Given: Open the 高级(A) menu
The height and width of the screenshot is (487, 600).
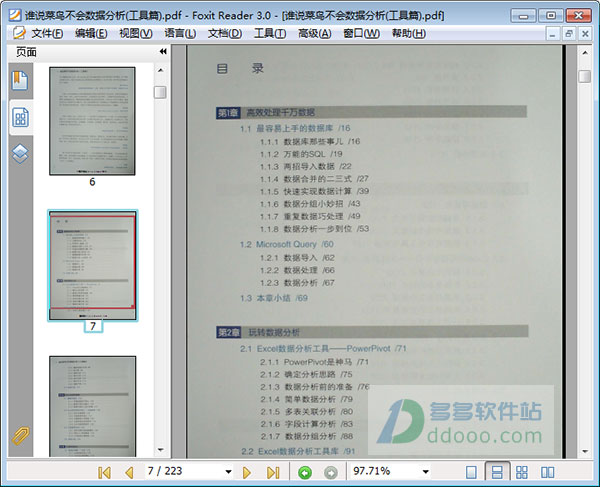Looking at the screenshot, I should click(x=315, y=34).
